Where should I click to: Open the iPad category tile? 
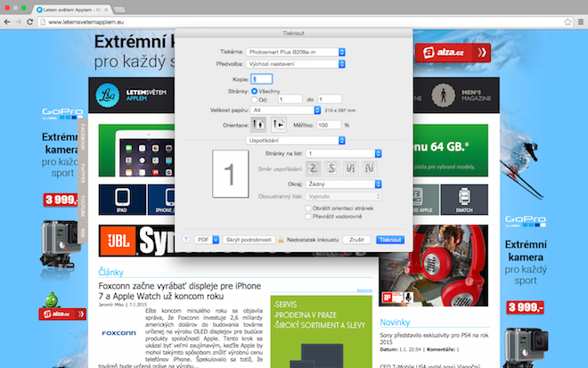tap(122, 200)
